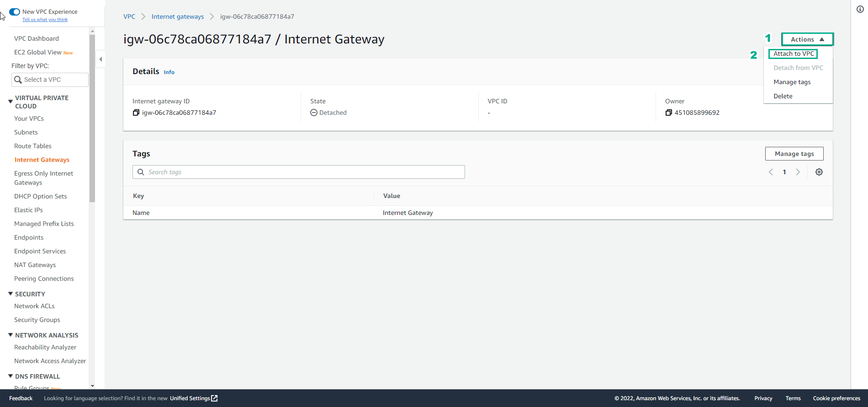Click the magnifier icon in Select a VPC

pos(18,80)
